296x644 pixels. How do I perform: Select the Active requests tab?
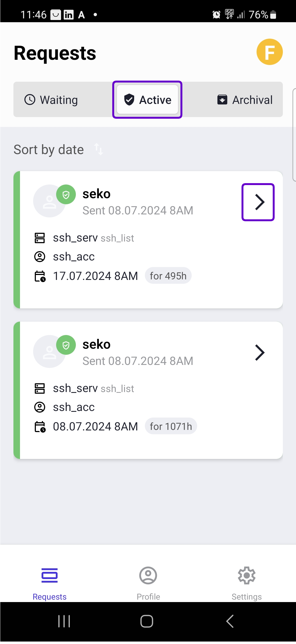(147, 100)
